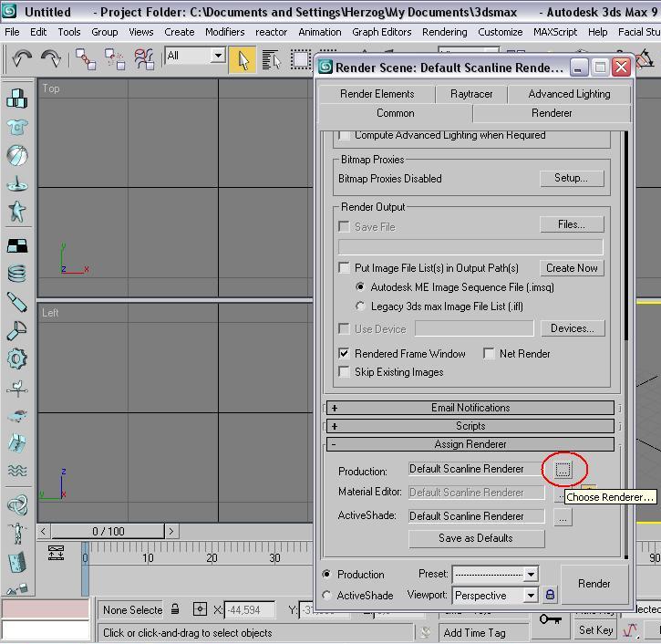Lock the render viewport with padlock
661x644 pixels.
[x=550, y=595]
